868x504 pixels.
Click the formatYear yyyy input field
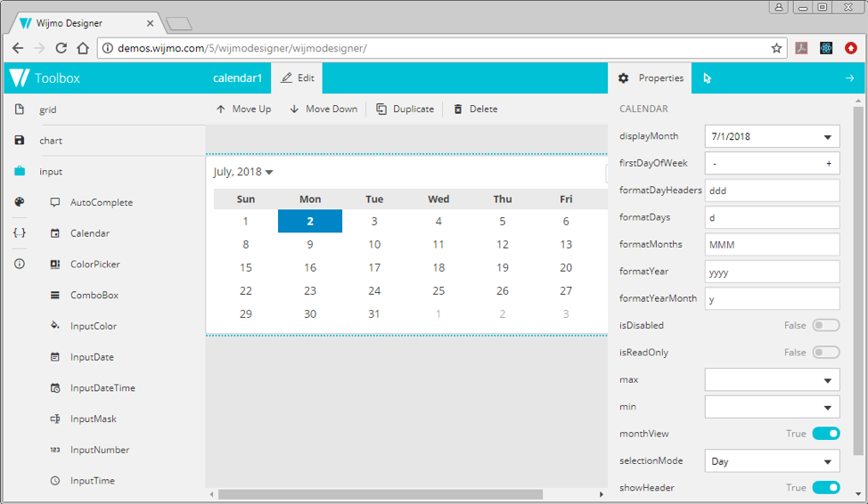coord(773,272)
